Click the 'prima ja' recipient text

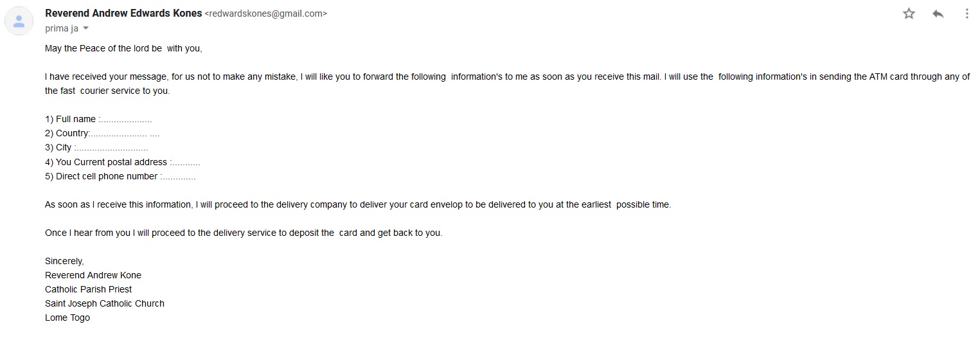62,28
